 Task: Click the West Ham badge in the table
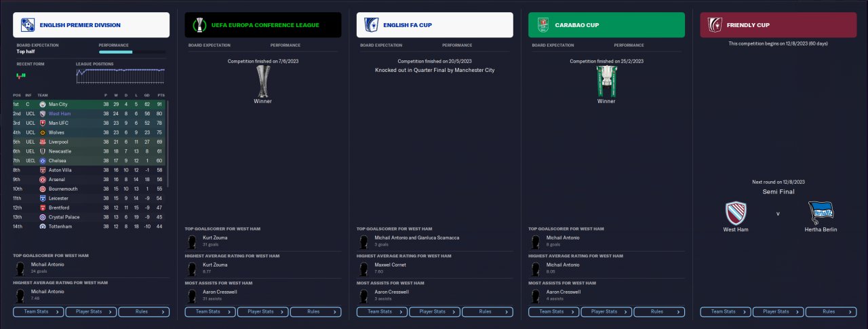(x=43, y=114)
